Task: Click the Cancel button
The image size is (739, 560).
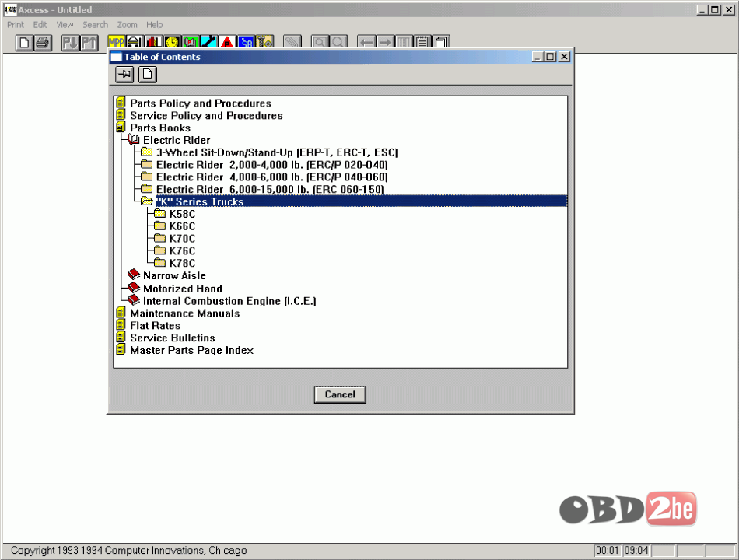Action: click(340, 394)
